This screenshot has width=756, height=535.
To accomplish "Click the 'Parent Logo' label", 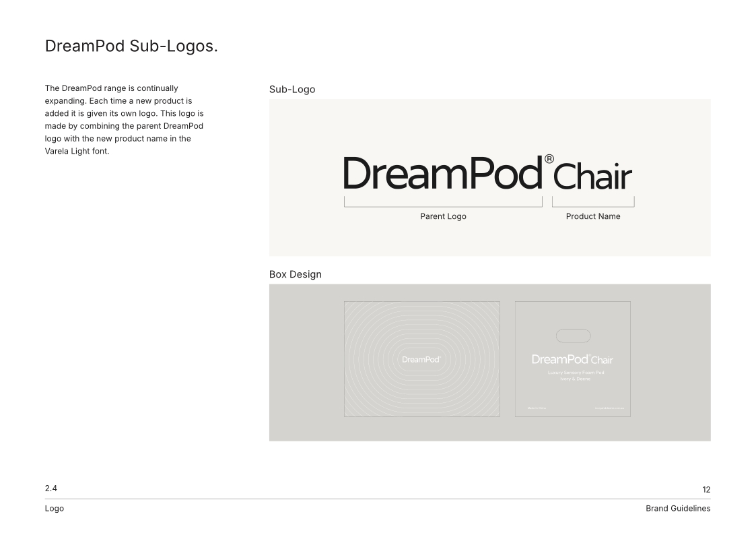I will tap(443, 216).
